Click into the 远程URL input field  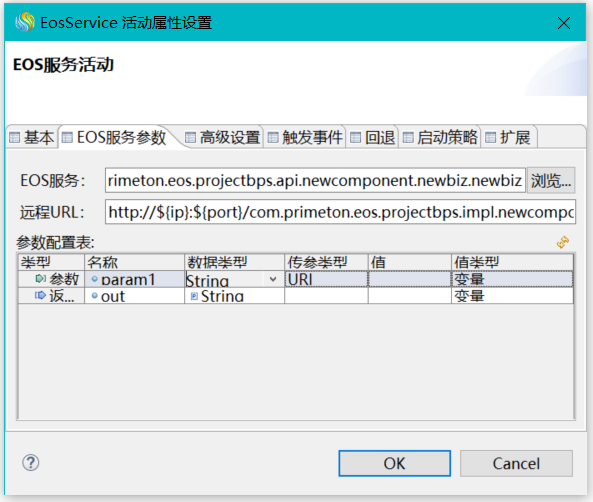click(340, 212)
